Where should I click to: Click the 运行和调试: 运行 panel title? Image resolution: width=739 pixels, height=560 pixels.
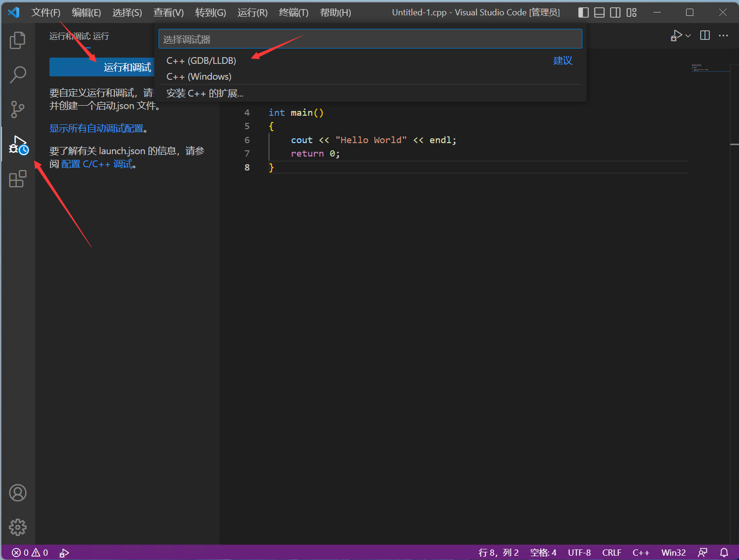[x=79, y=36]
